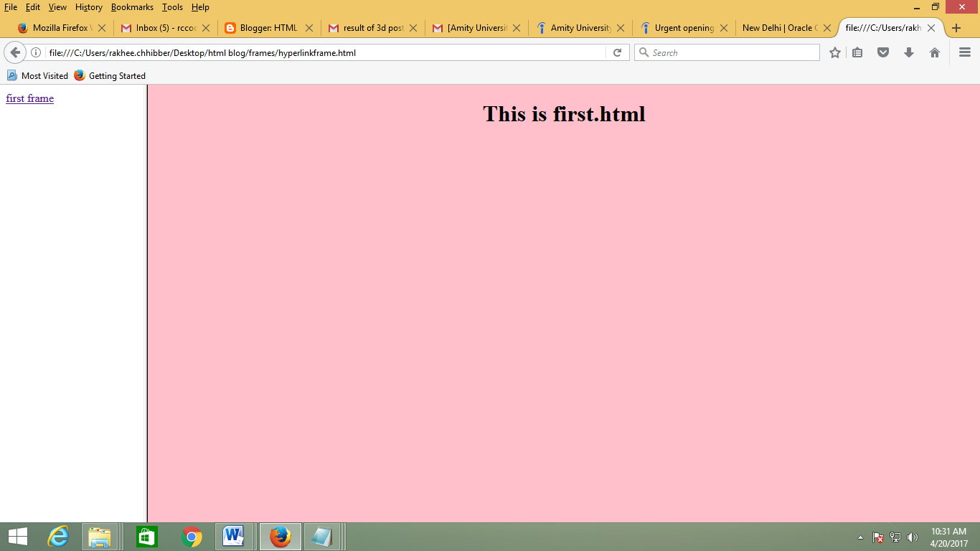The width and height of the screenshot is (980, 551).
Task: Show bookmarks with the clipboard icon
Action: coord(857,52)
